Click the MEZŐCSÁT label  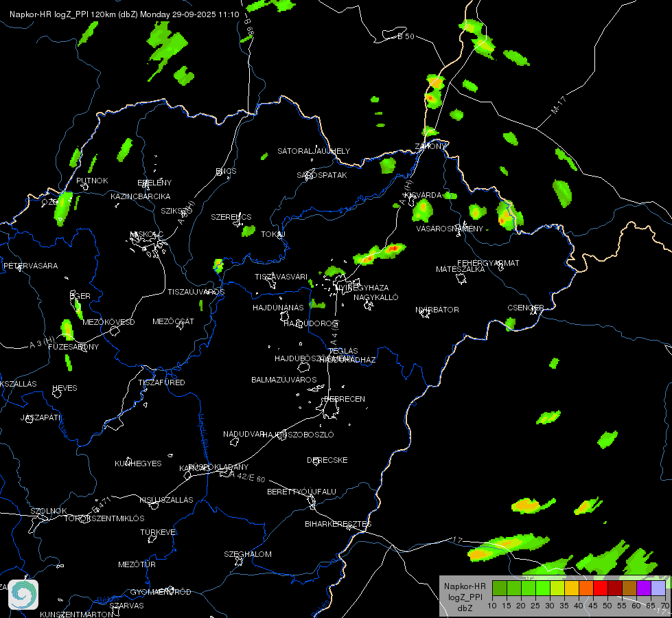point(173,321)
